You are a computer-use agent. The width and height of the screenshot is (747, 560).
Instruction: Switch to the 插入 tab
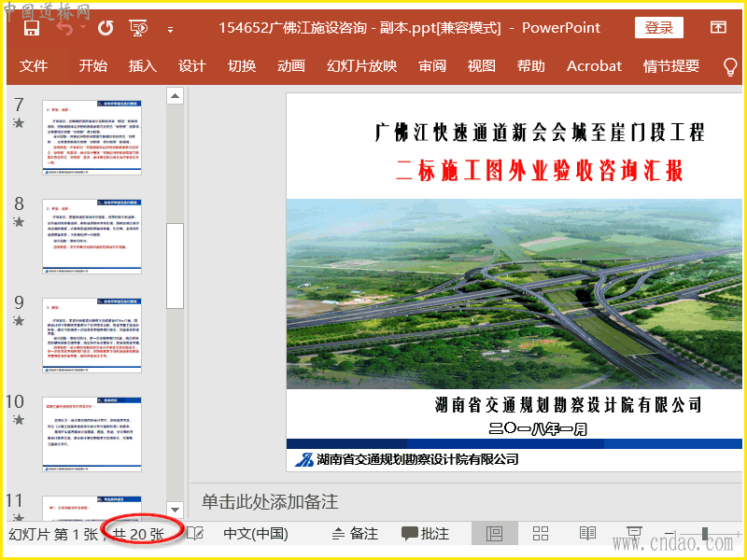click(x=143, y=65)
